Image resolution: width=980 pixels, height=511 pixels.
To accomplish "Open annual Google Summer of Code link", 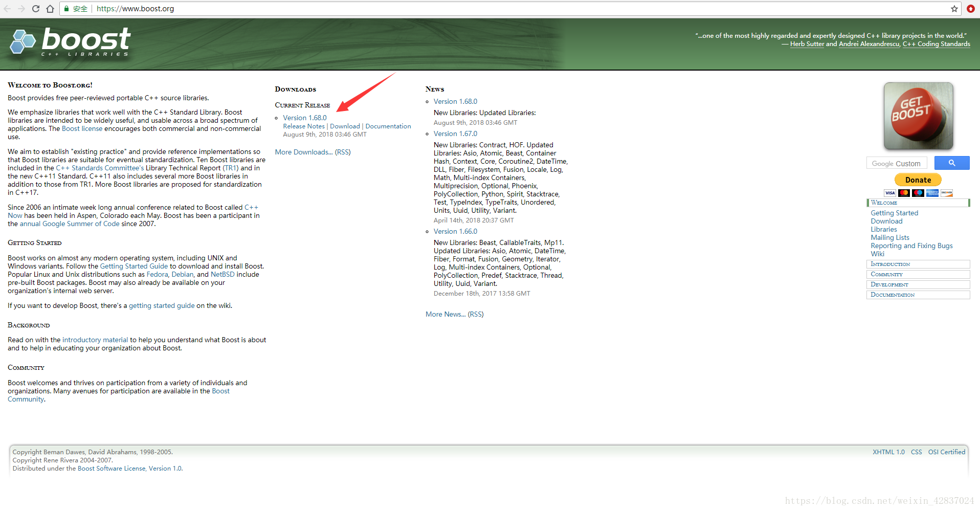I will tap(70, 224).
